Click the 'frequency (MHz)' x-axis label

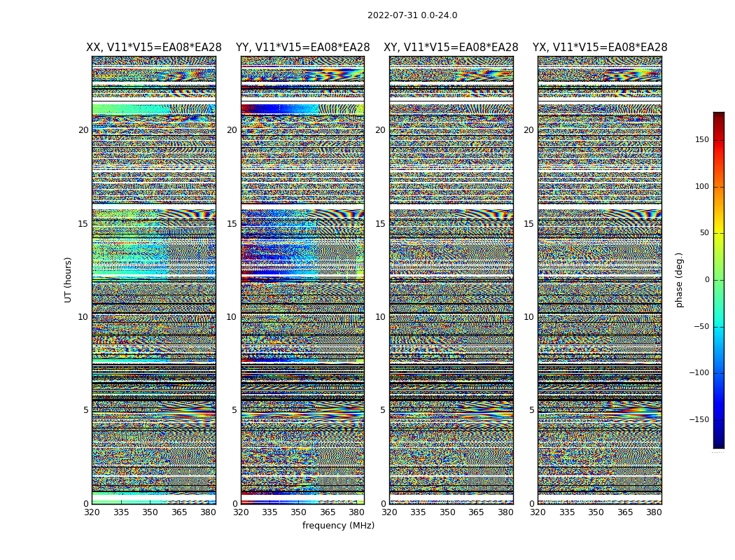338,525
